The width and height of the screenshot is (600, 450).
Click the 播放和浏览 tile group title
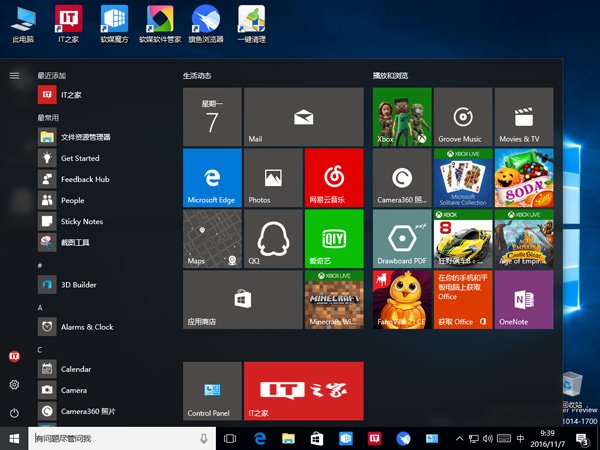pyautogui.click(x=390, y=75)
